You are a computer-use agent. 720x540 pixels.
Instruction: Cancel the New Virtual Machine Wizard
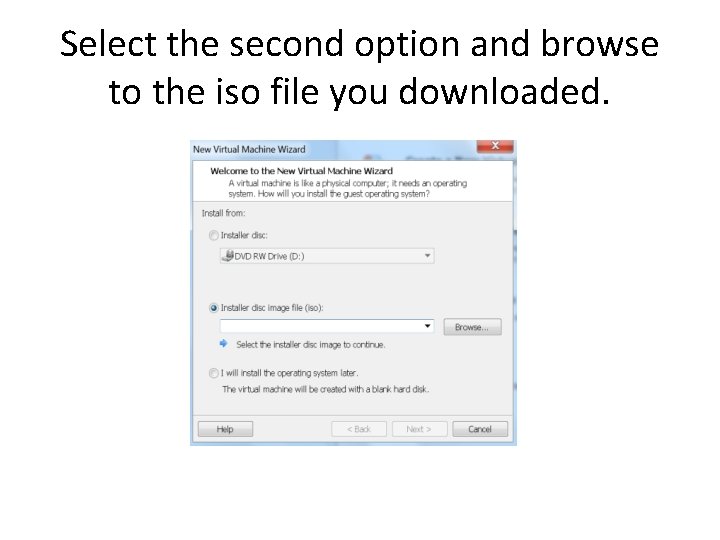(x=480, y=429)
